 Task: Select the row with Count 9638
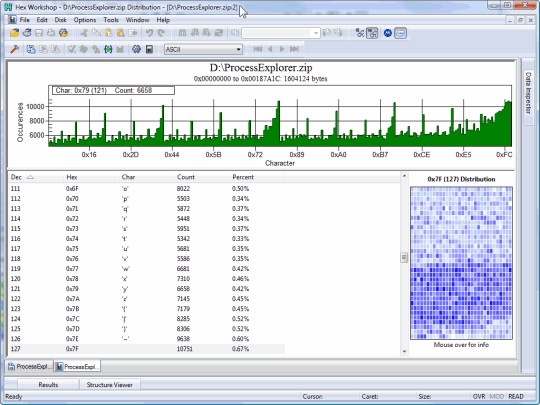[x=146, y=339]
